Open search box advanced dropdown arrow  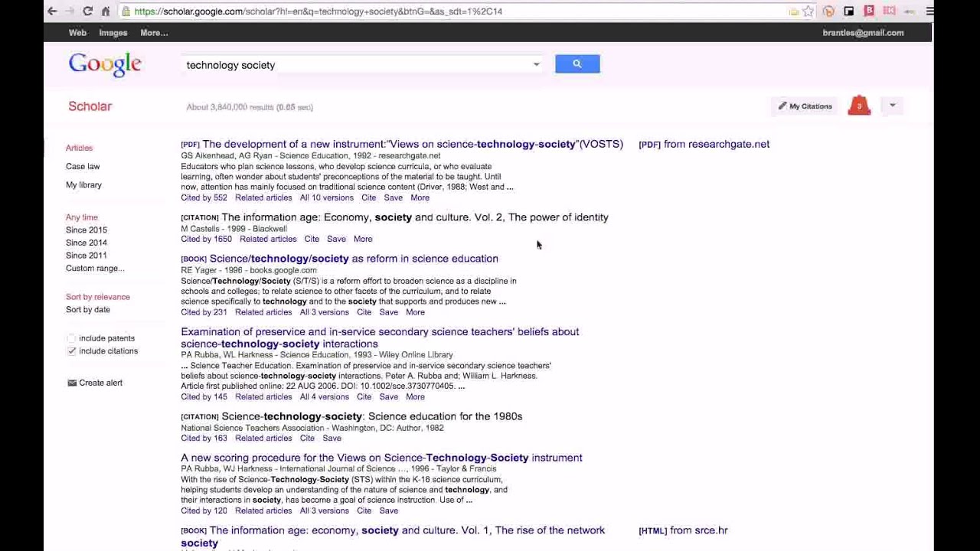pyautogui.click(x=536, y=65)
